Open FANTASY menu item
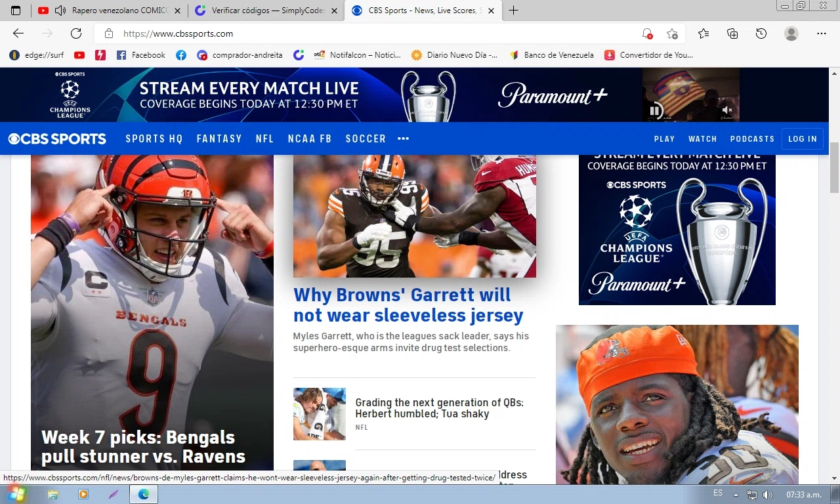The height and width of the screenshot is (504, 840). pyautogui.click(x=219, y=138)
